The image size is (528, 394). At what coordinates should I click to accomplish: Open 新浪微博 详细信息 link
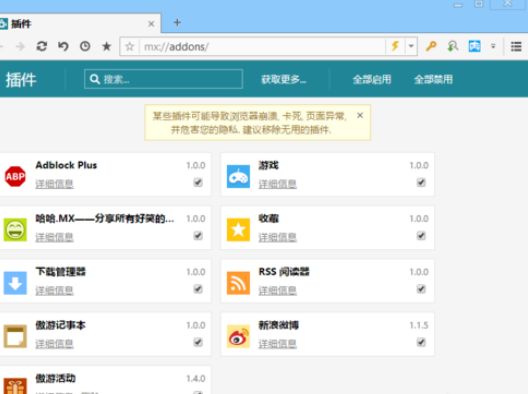point(277,343)
